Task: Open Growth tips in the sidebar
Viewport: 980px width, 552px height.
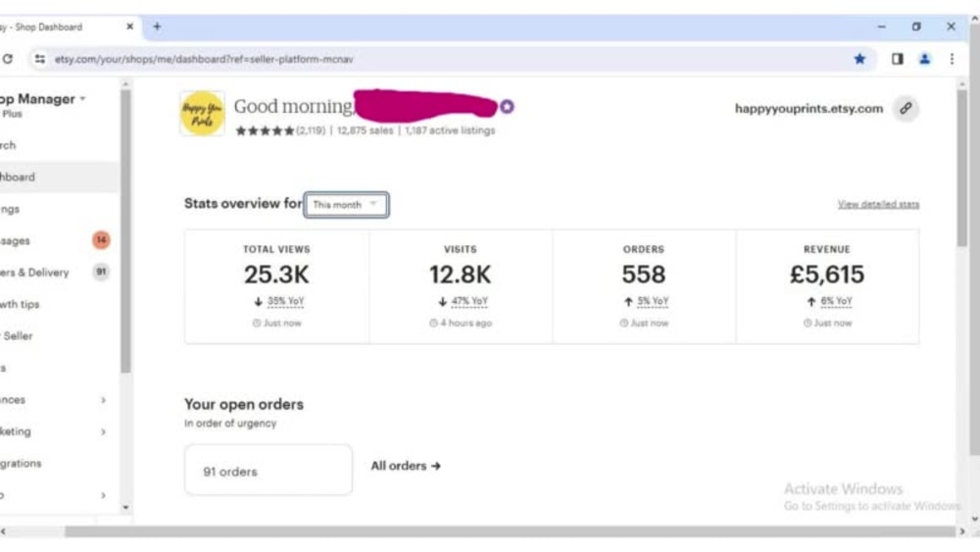Action: tap(20, 305)
